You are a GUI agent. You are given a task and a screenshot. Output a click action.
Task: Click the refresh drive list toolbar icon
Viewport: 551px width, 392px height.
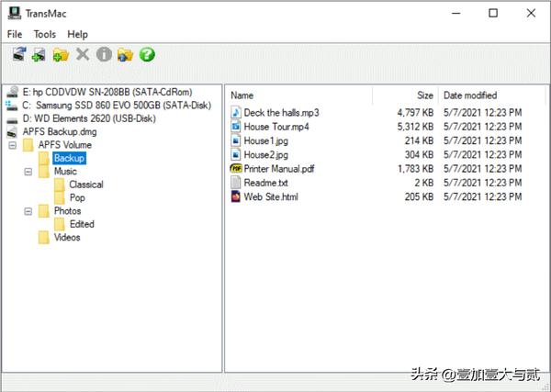19,54
